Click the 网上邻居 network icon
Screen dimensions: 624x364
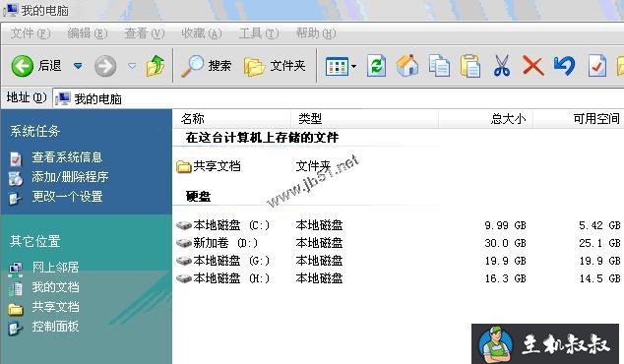[16, 270]
